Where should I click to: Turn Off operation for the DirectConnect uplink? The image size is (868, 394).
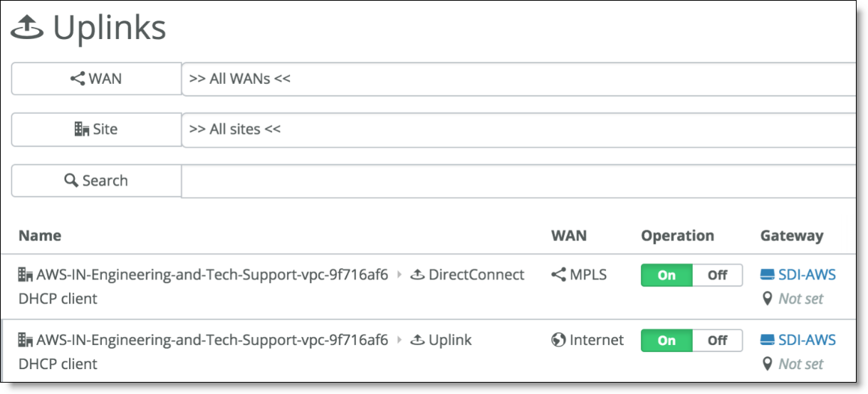(717, 275)
